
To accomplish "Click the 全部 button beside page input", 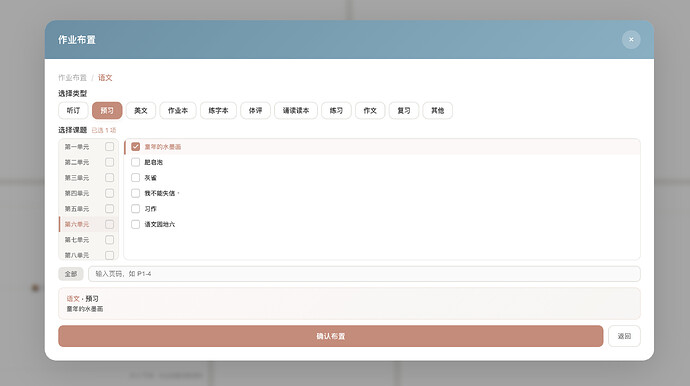I will coord(71,274).
